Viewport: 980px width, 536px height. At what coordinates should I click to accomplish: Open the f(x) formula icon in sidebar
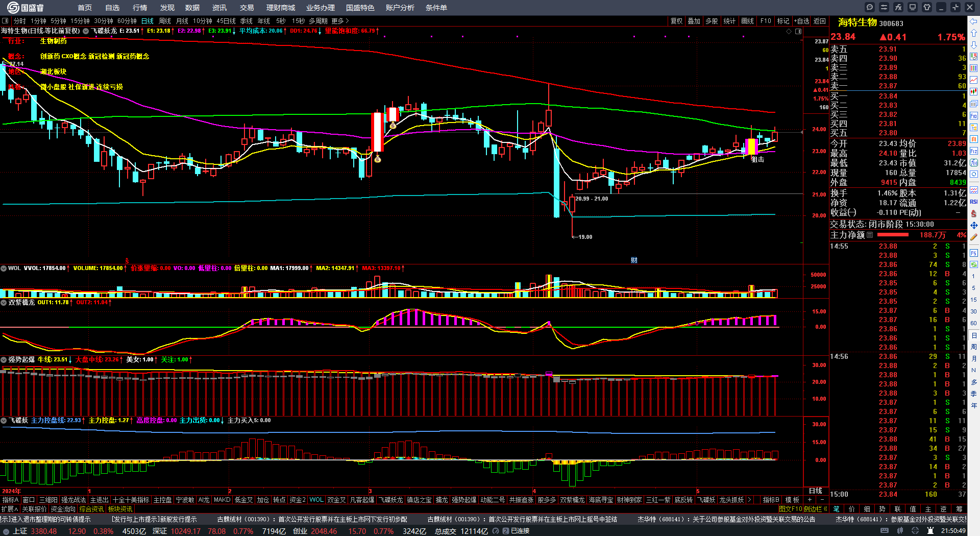tap(974, 163)
